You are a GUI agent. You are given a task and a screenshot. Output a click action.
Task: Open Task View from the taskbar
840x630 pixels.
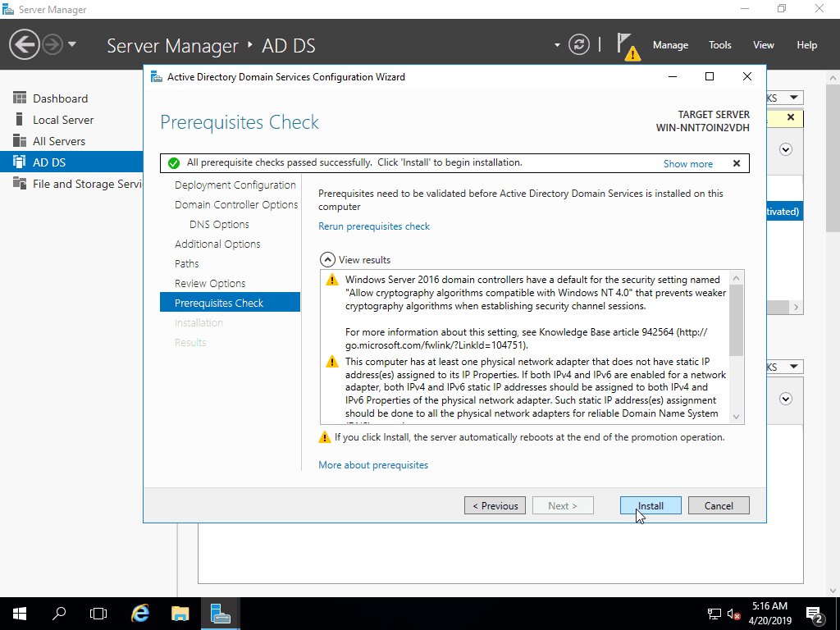[98, 614]
